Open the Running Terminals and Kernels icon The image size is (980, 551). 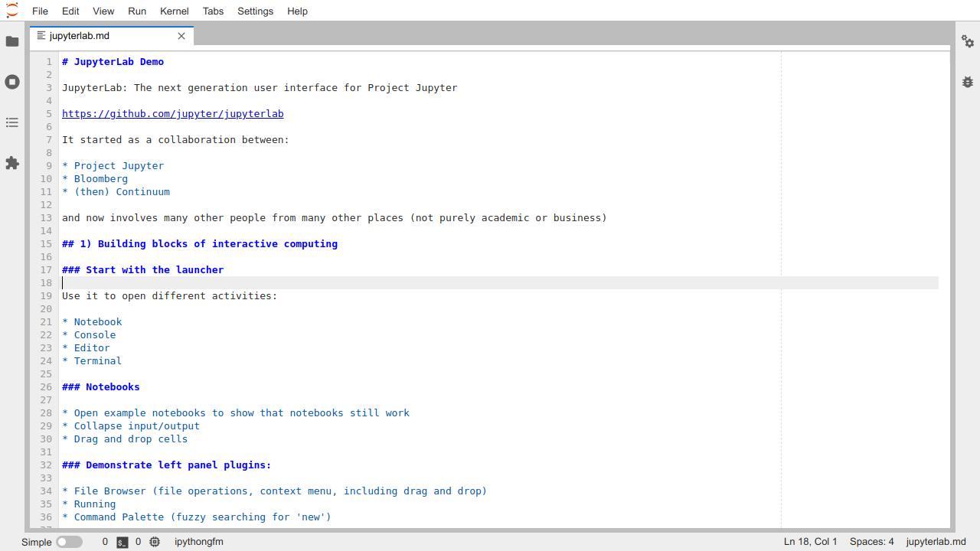coord(12,82)
